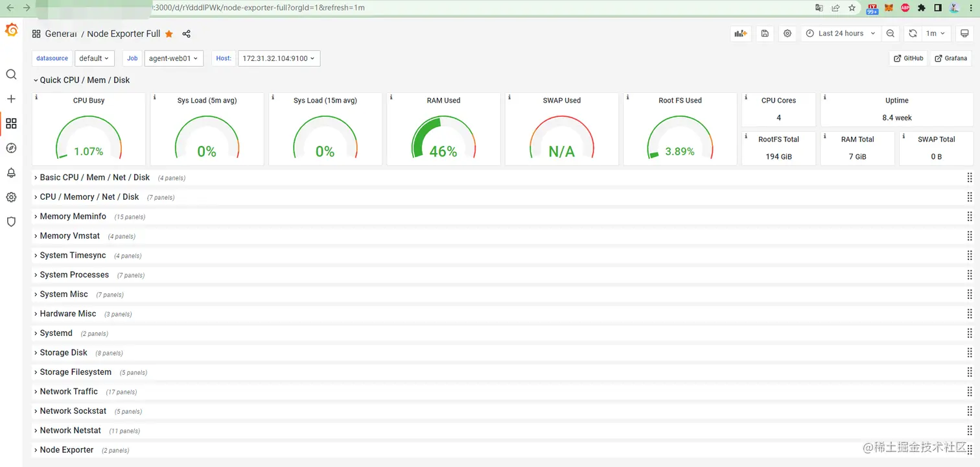Open the Host dropdown showing 172.31.32.104:9100
980x467 pixels.
pos(279,58)
